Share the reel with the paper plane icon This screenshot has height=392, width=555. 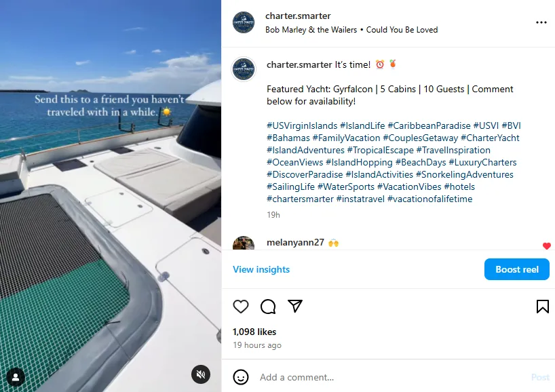click(295, 306)
